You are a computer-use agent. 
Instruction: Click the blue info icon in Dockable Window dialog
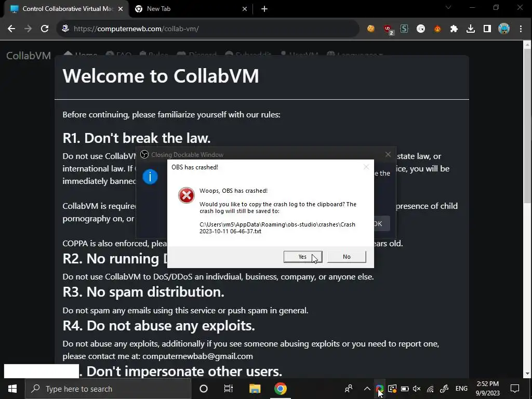pyautogui.click(x=150, y=177)
